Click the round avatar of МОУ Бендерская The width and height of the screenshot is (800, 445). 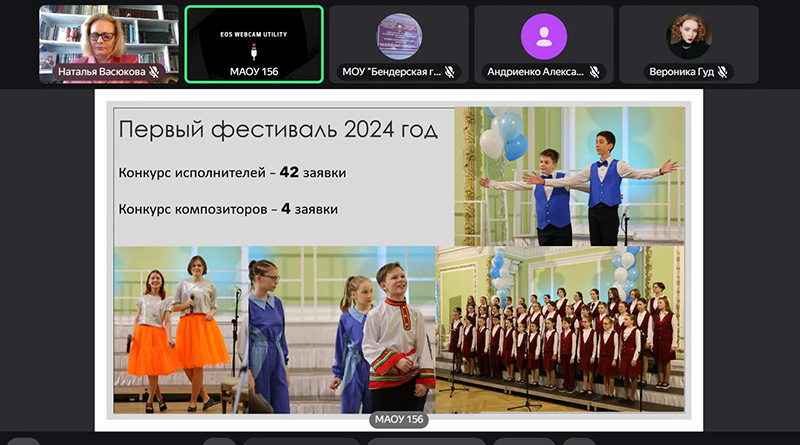tap(399, 37)
